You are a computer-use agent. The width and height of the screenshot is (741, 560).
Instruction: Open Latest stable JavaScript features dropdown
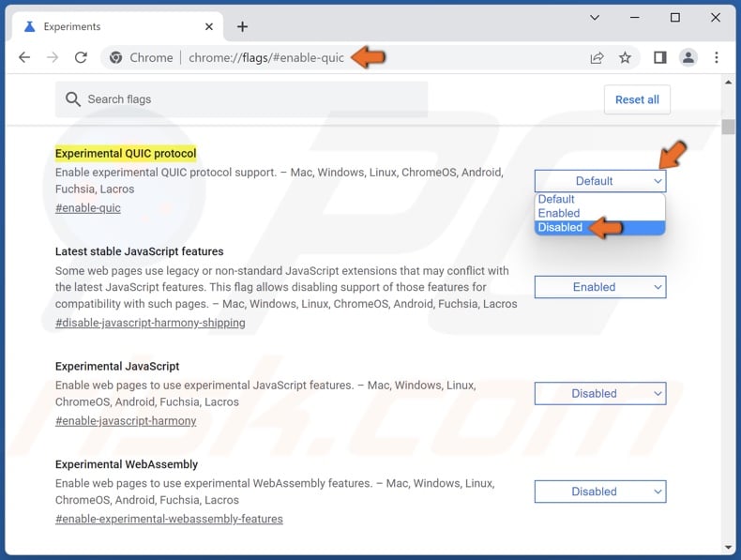point(600,287)
